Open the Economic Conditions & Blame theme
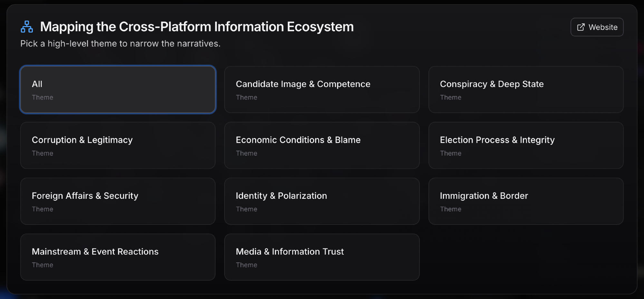The image size is (644, 299). click(x=322, y=145)
